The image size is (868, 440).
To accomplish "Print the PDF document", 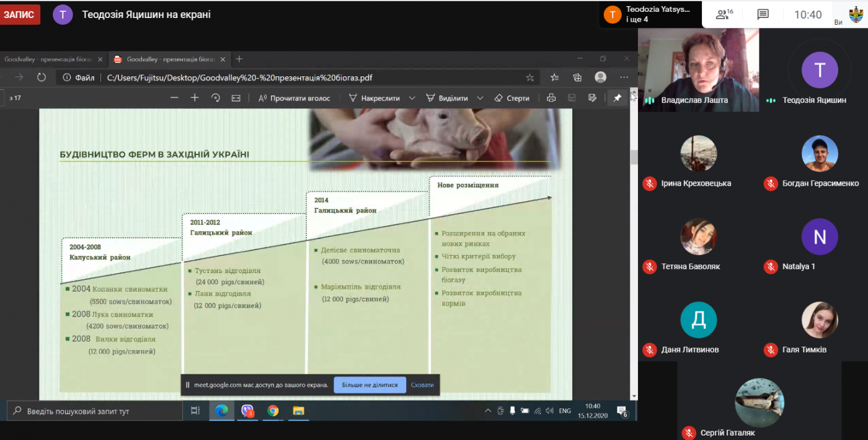I will (551, 98).
